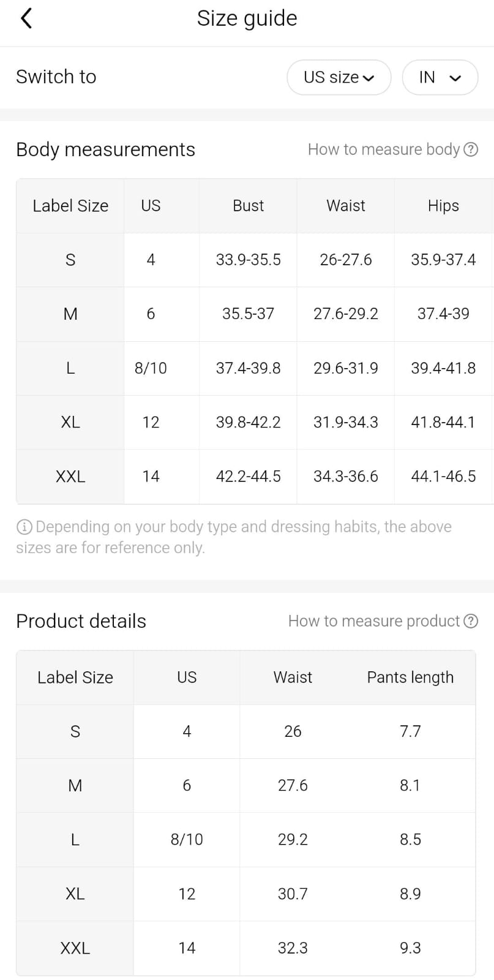Select the XXL row in body measurements
The height and width of the screenshot is (980, 494).
point(70,477)
